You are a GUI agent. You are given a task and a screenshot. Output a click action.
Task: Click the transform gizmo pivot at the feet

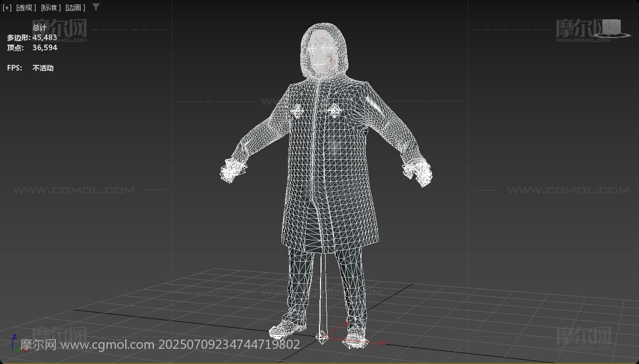click(x=322, y=337)
